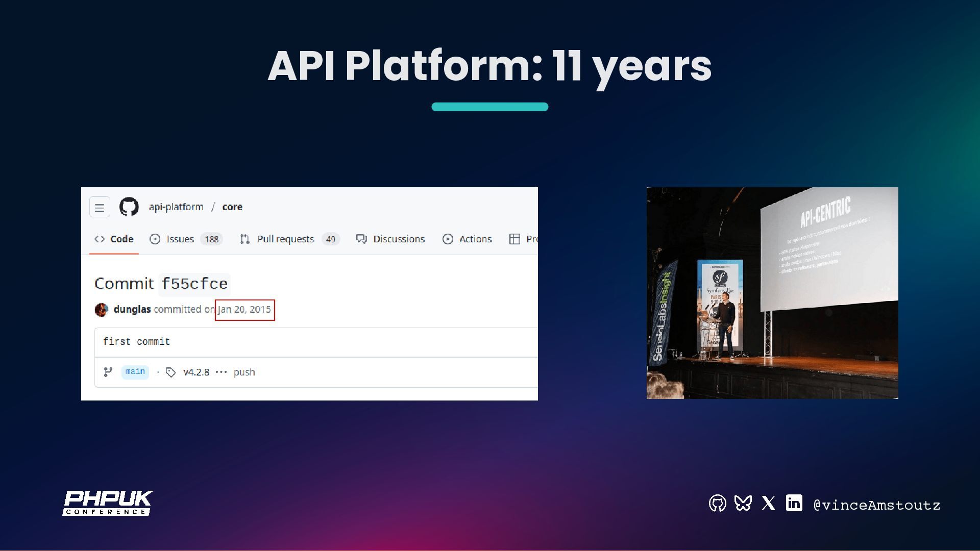Click the git branch icon
Image resolution: width=980 pixels, height=551 pixels.
108,372
